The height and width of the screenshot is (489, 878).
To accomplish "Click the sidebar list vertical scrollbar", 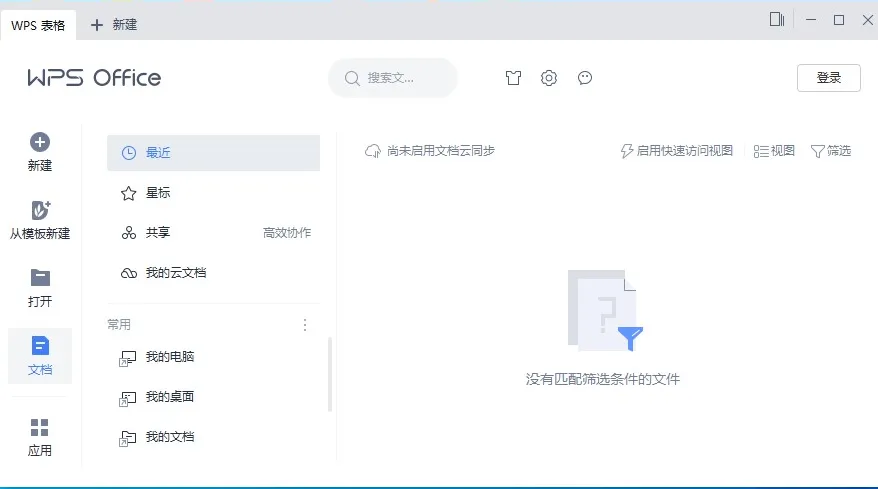I will point(330,374).
